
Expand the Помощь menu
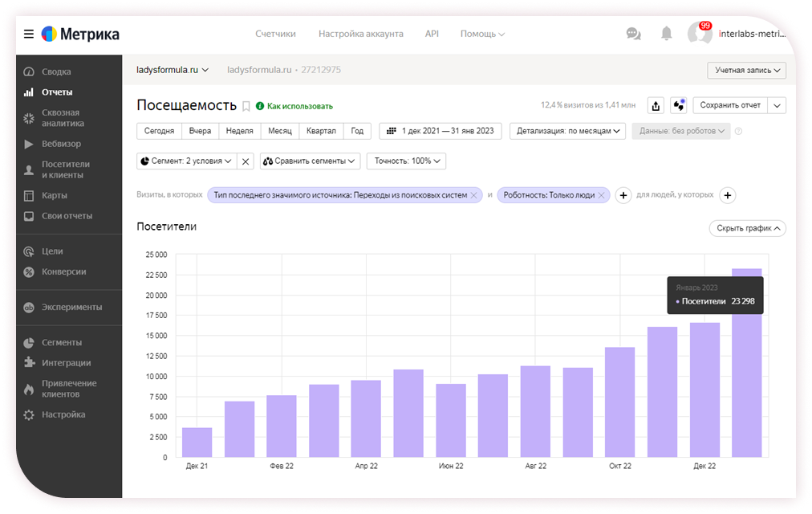pyautogui.click(x=482, y=34)
